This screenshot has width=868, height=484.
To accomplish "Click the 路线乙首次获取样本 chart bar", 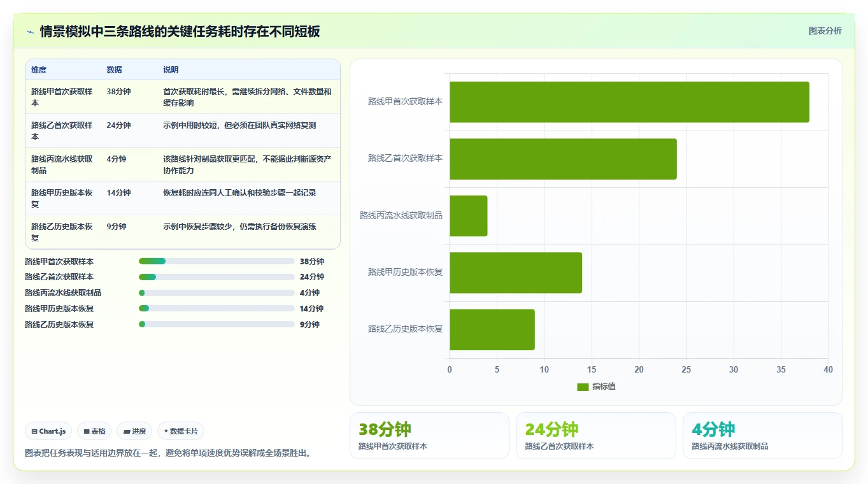I will (563, 159).
